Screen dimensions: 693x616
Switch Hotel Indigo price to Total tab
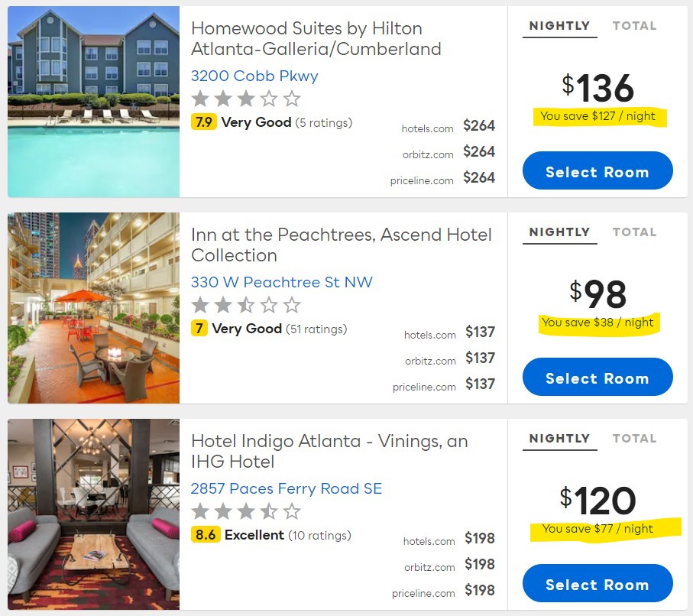point(634,439)
